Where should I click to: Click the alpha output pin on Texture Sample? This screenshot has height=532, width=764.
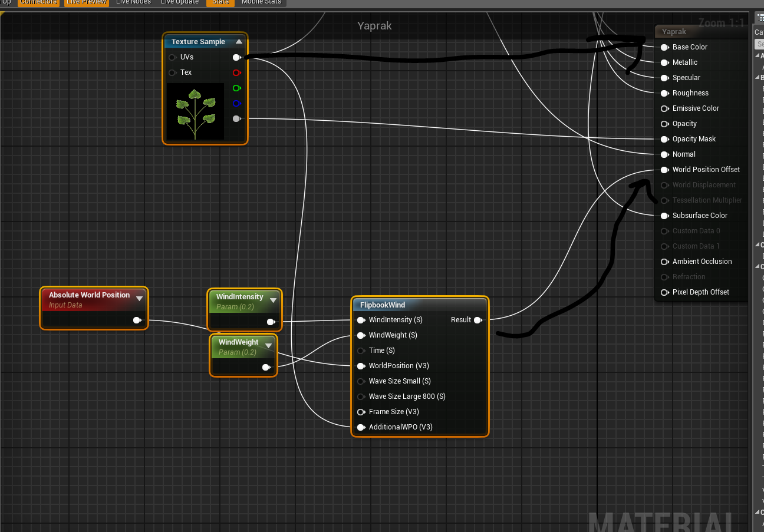pyautogui.click(x=236, y=118)
